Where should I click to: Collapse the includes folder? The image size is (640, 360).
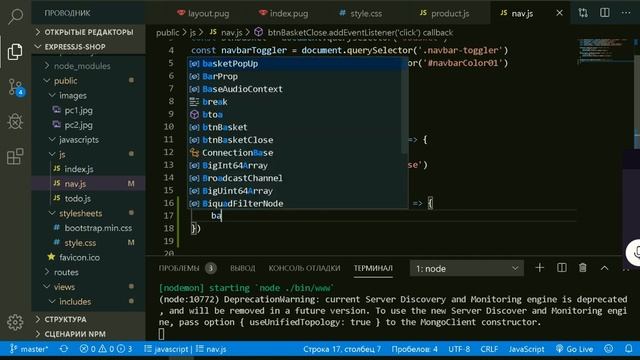[x=89, y=301]
